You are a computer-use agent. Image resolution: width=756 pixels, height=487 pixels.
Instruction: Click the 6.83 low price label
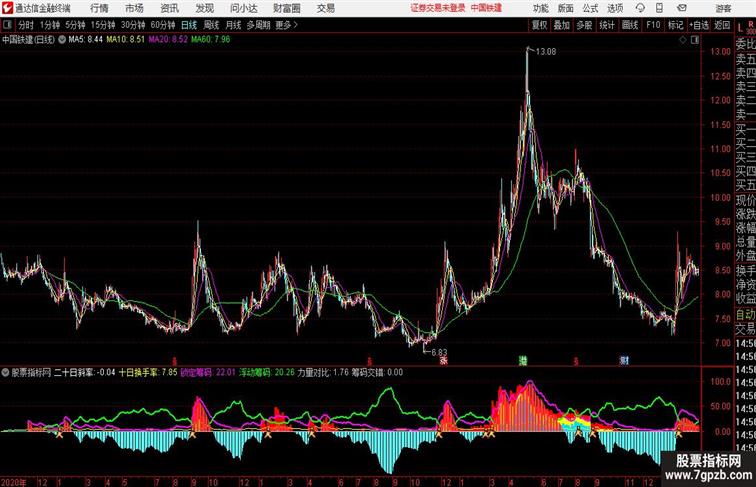[439, 352]
